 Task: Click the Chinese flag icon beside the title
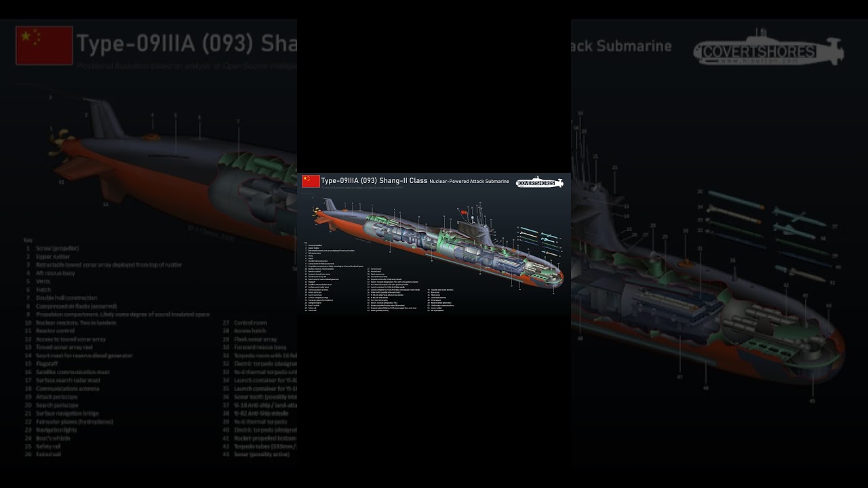click(309, 180)
